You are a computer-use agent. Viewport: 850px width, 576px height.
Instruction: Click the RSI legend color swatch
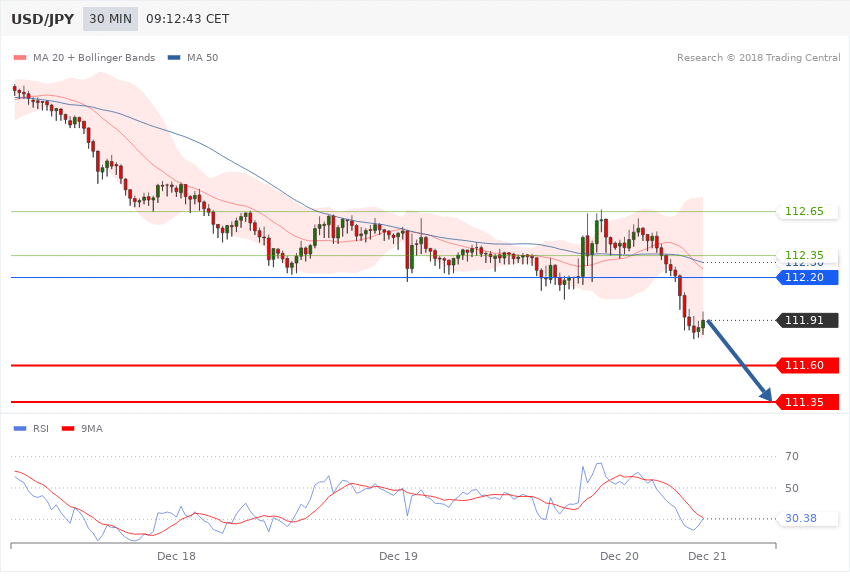coord(20,429)
